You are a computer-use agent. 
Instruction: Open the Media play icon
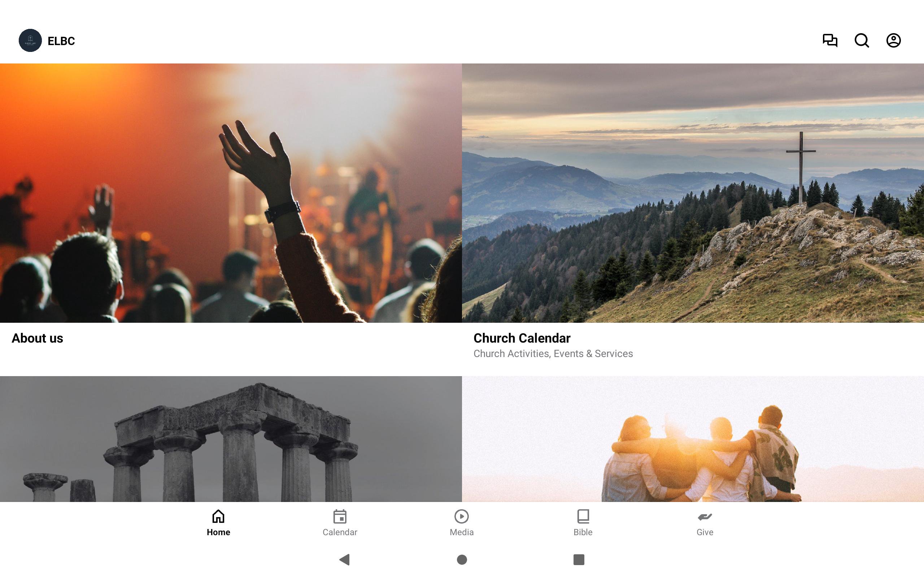[x=462, y=516]
